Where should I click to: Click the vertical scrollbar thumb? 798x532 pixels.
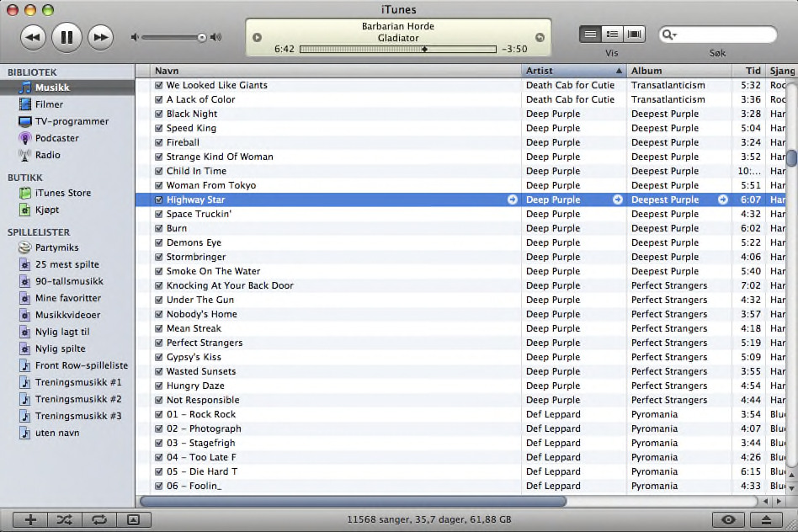792,157
